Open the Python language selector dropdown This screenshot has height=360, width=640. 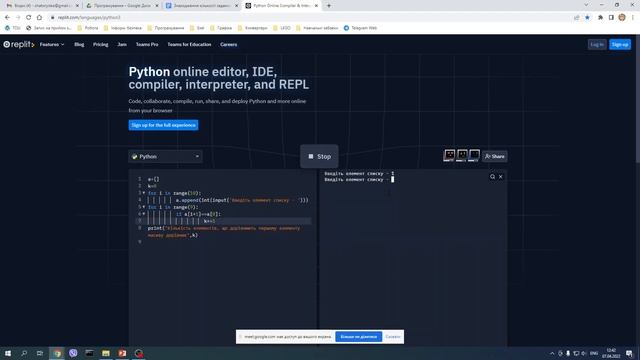click(165, 156)
